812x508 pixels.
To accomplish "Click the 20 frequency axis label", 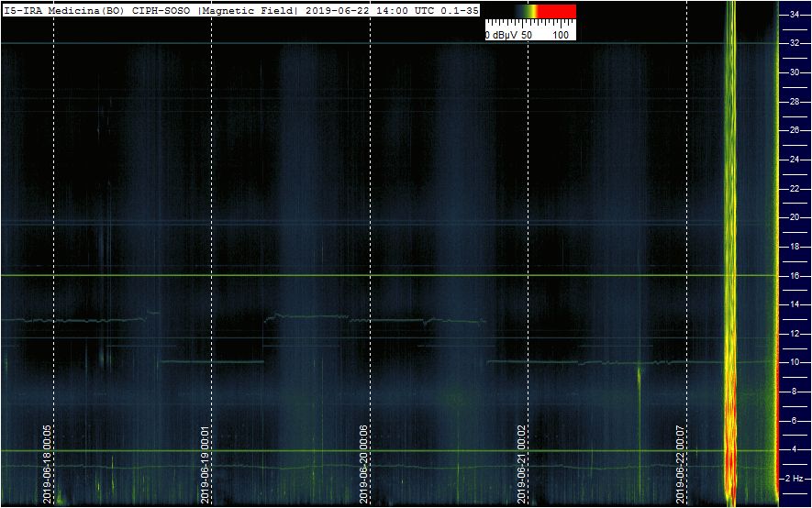I will [x=795, y=217].
